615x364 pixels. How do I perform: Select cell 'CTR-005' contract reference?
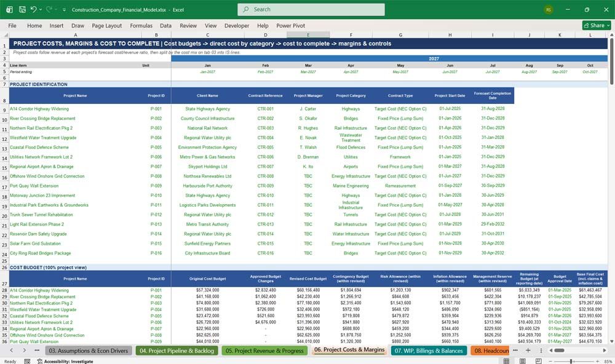tap(266, 147)
